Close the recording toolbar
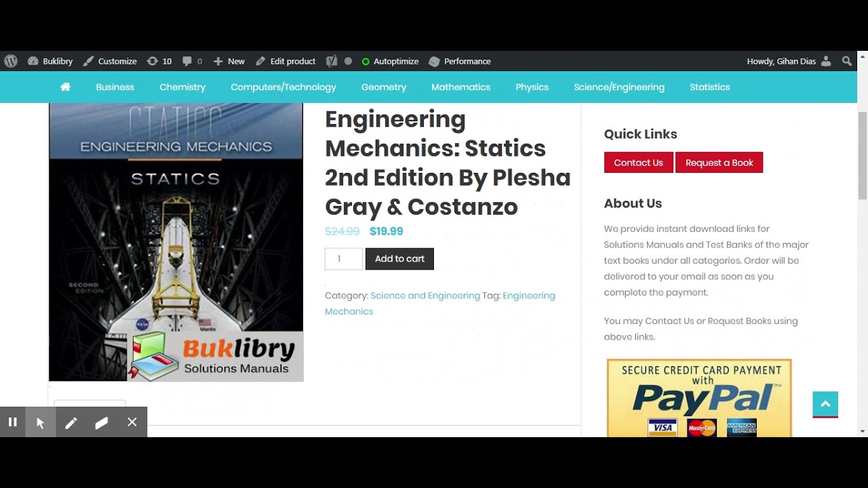 click(x=132, y=422)
